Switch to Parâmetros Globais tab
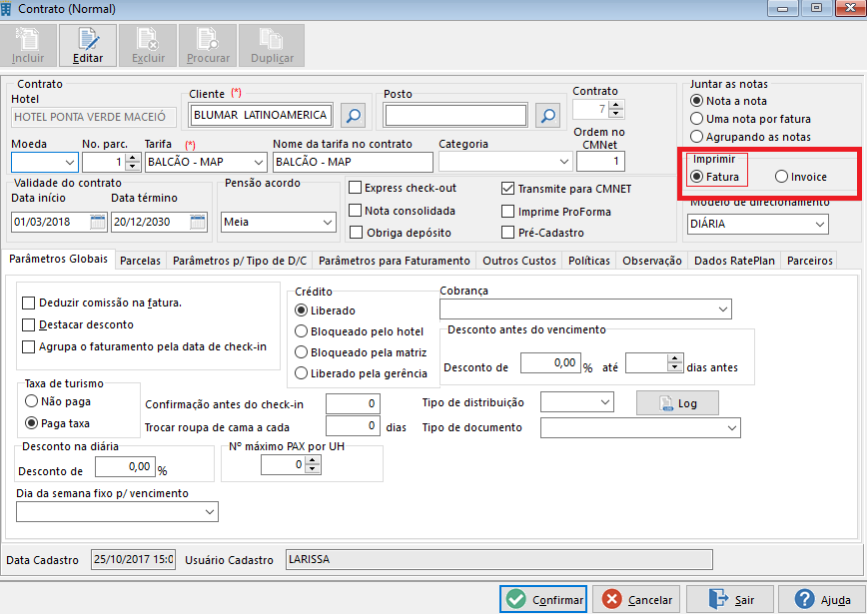This screenshot has width=868, height=614. click(59, 259)
